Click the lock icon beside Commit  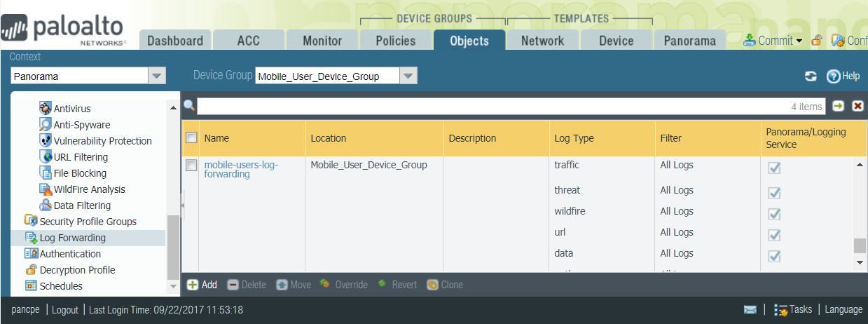pyautogui.click(x=817, y=41)
